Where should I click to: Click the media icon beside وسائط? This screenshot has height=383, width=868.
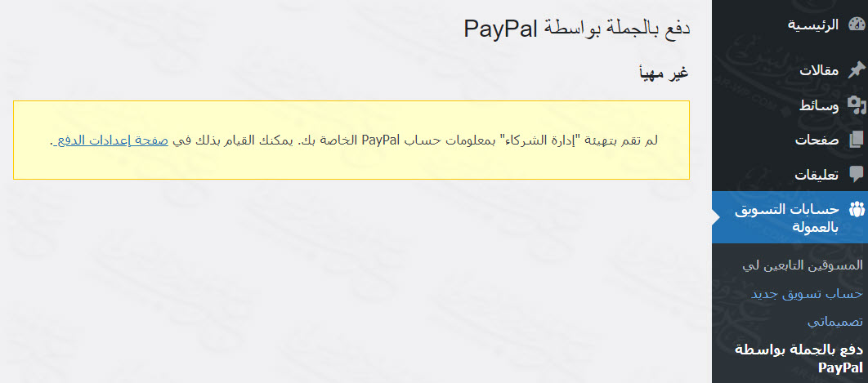856,105
